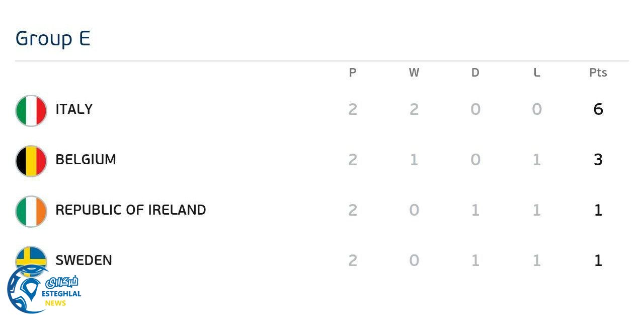Click the P column header
The width and height of the screenshot is (644, 326).
[353, 73]
